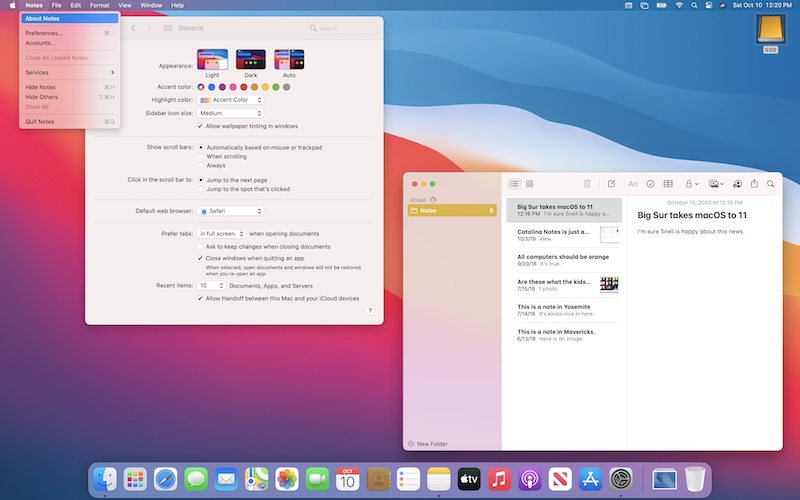Open the Prefer tabs dropdown
Image resolution: width=800 pixels, height=500 pixels.
[x=221, y=234]
